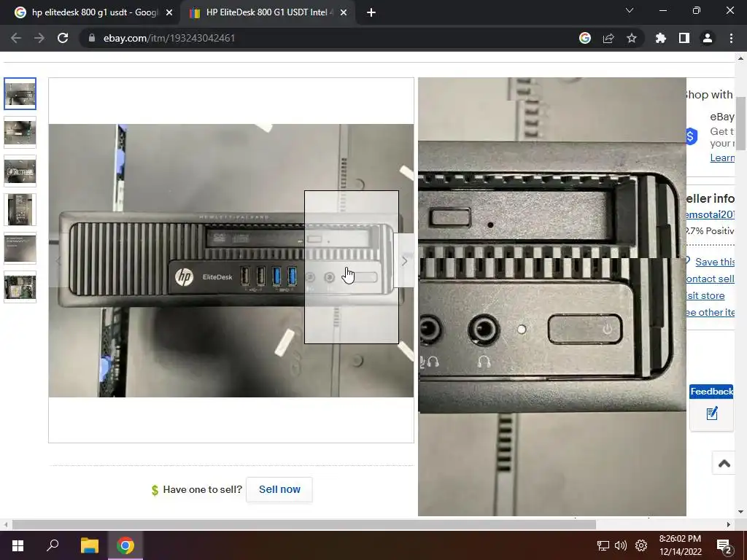Open the Chrome three-dot menu
This screenshot has height=560, width=747.
731,38
